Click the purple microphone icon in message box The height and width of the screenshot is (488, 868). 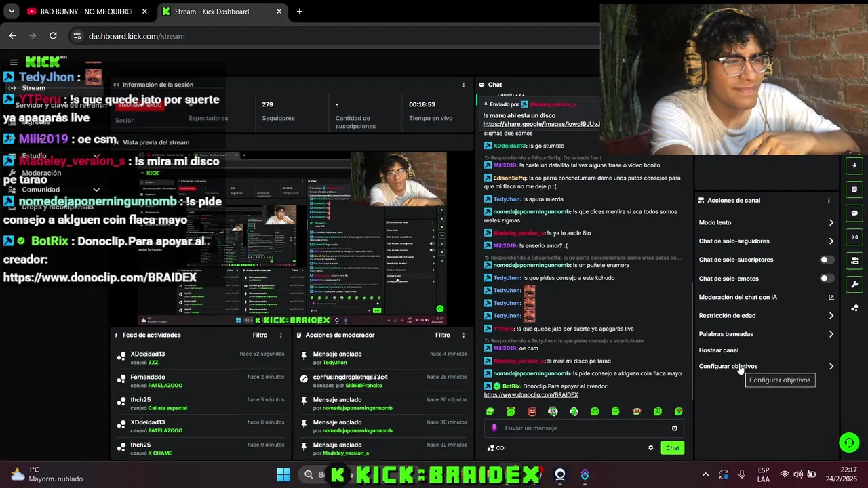pos(494,428)
